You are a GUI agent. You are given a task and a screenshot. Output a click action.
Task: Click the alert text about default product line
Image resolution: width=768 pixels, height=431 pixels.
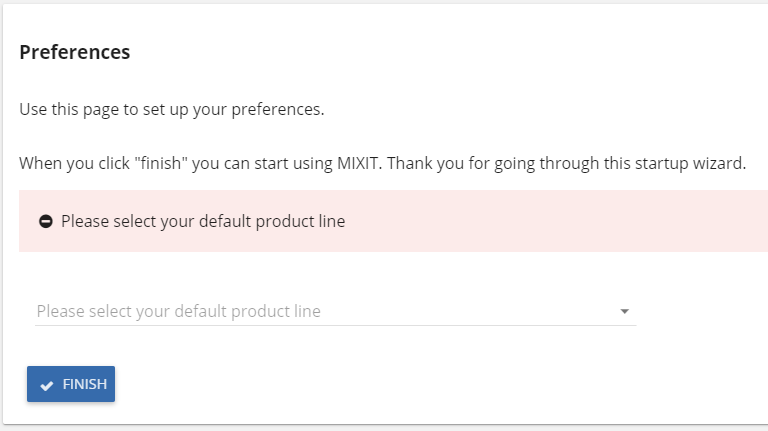pyautogui.click(x=203, y=221)
